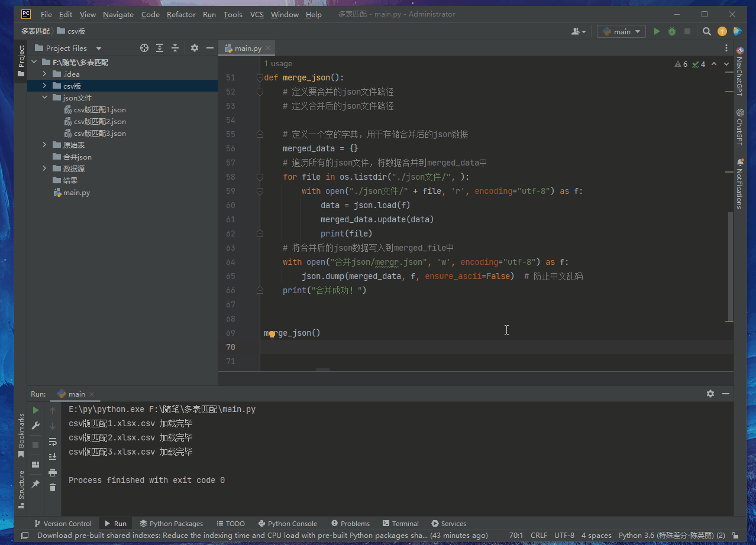Rerun main using Run panel play icon

click(x=35, y=410)
